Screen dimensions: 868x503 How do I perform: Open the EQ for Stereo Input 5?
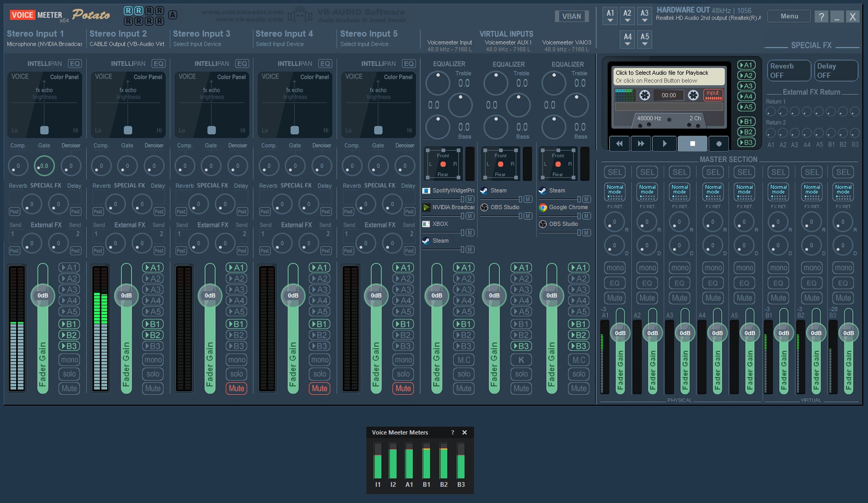click(x=409, y=64)
